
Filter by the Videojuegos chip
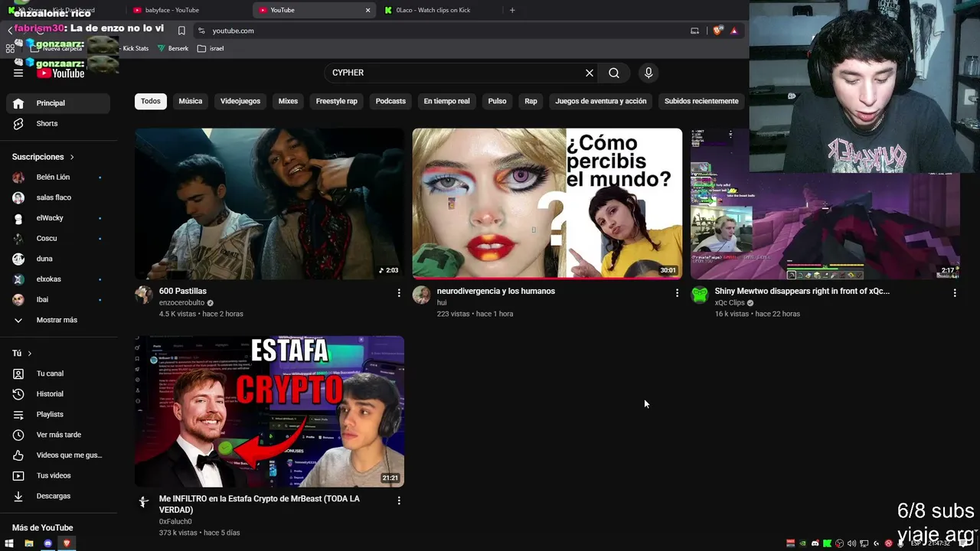click(x=240, y=101)
